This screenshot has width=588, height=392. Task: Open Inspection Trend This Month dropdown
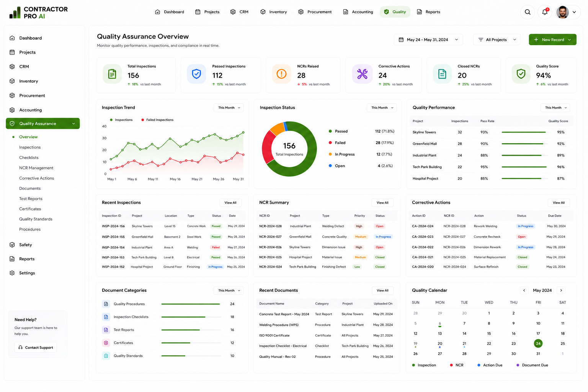[x=229, y=108]
